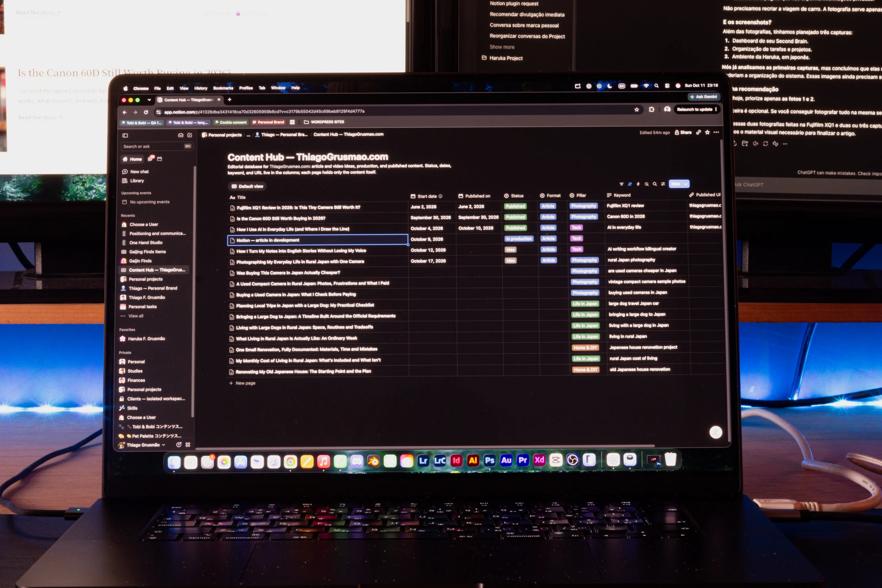This screenshot has width=882, height=588.
Task: Click the compose new page pencil icon
Action: tap(190, 135)
